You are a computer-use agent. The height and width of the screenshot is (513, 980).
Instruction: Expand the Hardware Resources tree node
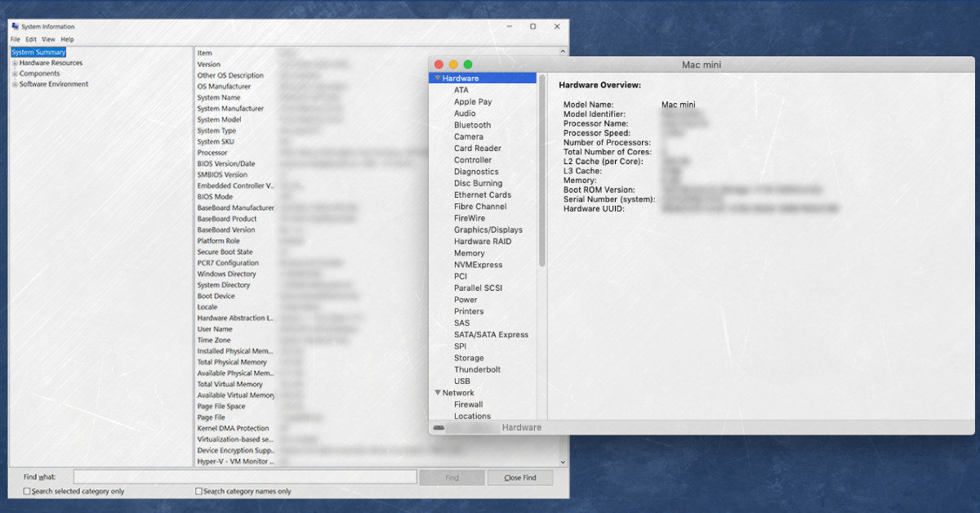[x=15, y=63]
